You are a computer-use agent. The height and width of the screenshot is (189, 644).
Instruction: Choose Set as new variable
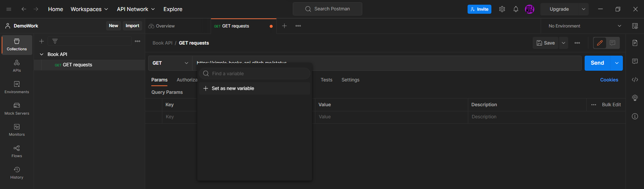255,88
